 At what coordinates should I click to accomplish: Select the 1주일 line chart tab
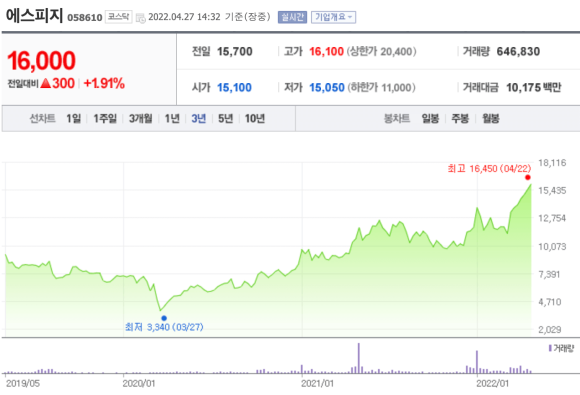pos(105,118)
